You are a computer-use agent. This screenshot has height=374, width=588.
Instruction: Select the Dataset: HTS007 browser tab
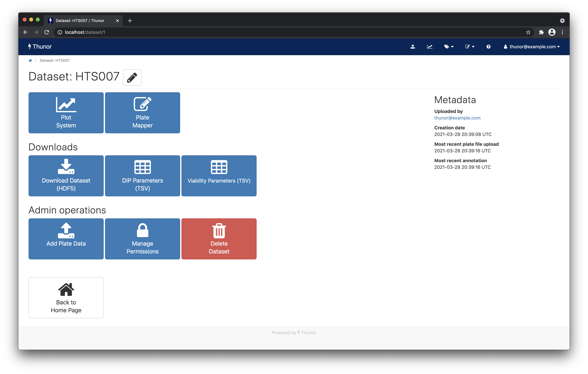click(x=80, y=21)
